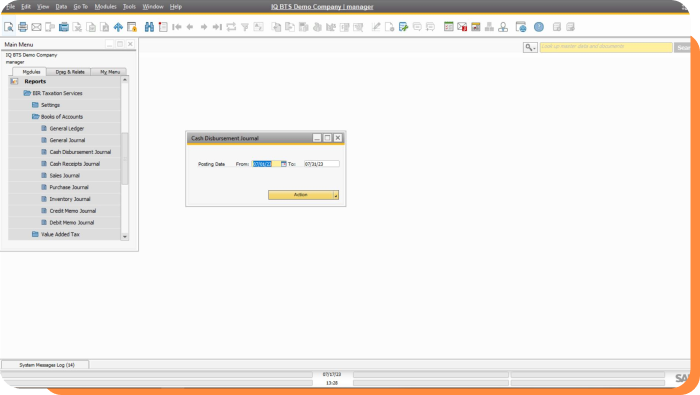Open Credit Memo Journal report

72,211
